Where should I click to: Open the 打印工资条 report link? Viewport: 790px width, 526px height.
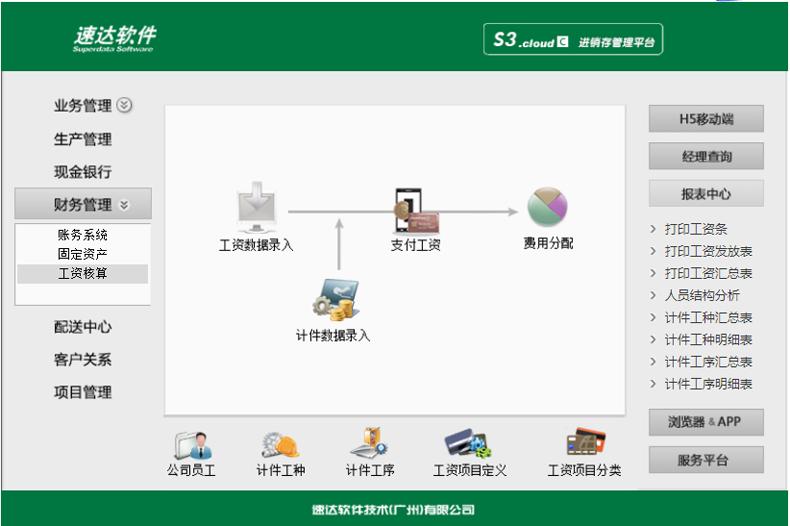pyautogui.click(x=696, y=229)
